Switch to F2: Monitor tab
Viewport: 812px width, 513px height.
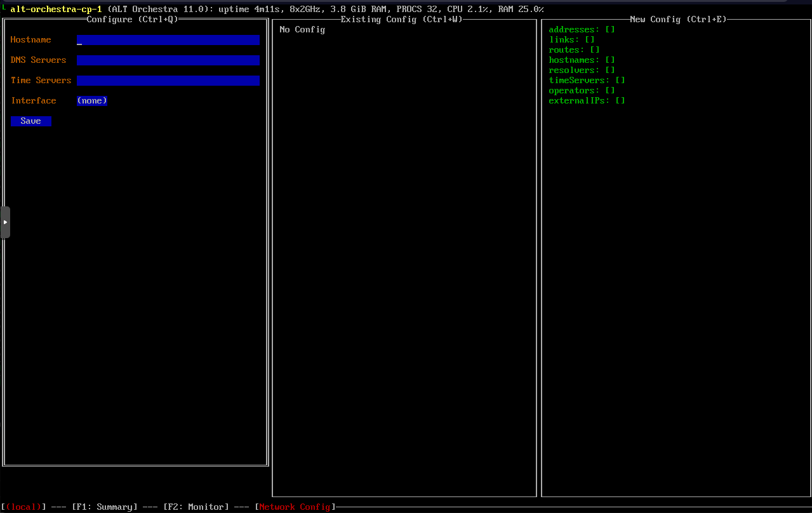point(196,507)
